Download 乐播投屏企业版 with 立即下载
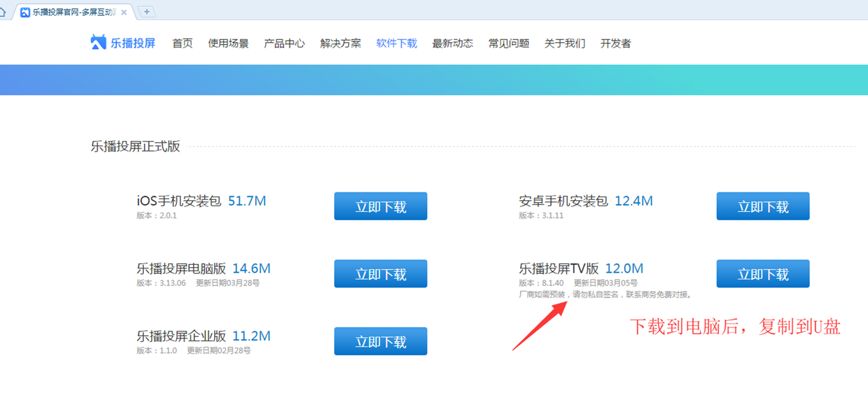 coord(380,342)
